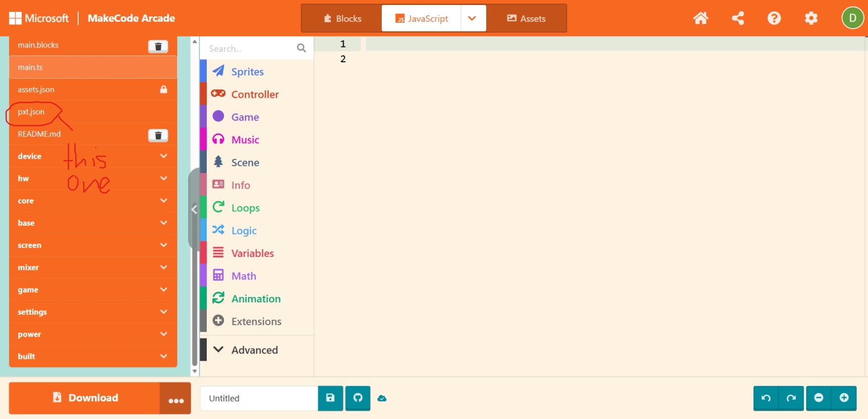868x419 pixels.
Task: Redo the last change
Action: (791, 398)
